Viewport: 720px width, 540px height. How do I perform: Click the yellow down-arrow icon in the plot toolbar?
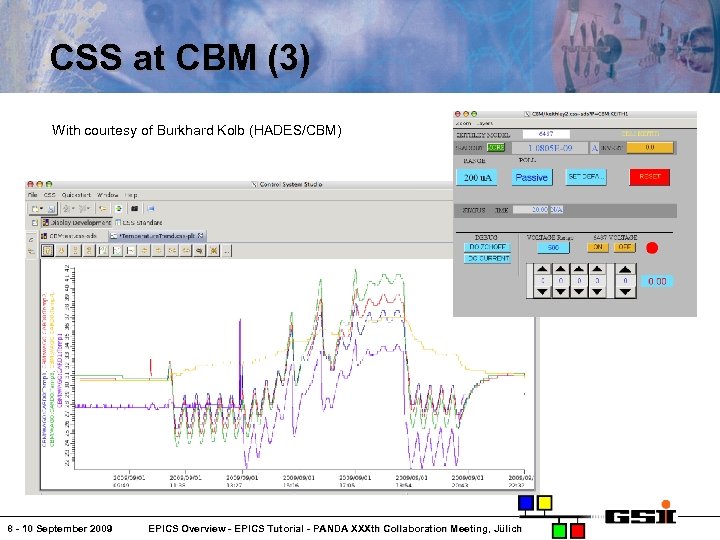62,250
